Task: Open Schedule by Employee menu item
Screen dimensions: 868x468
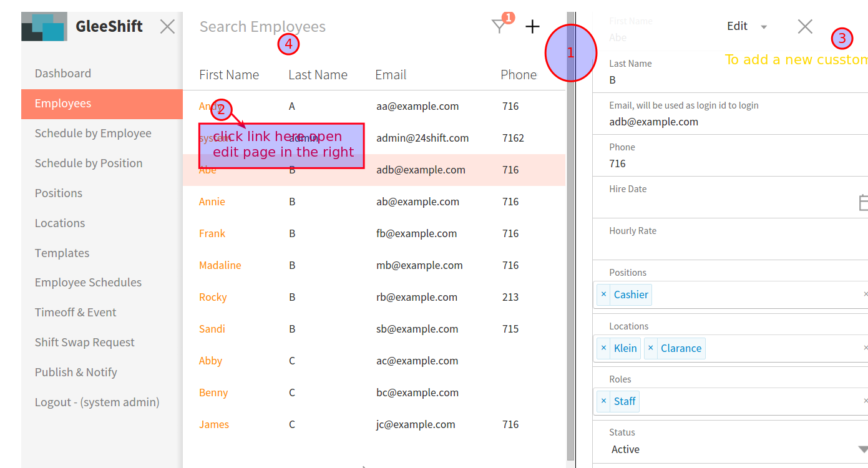Action: [93, 133]
